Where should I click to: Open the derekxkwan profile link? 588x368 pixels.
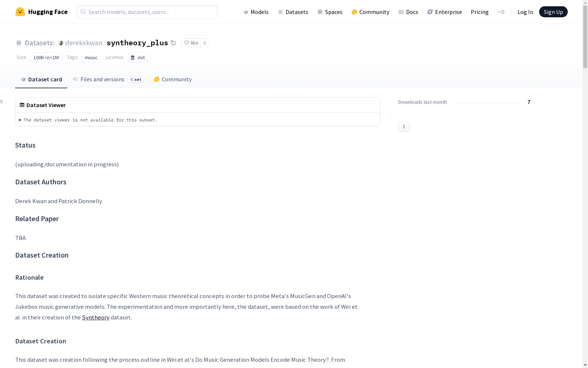click(84, 43)
